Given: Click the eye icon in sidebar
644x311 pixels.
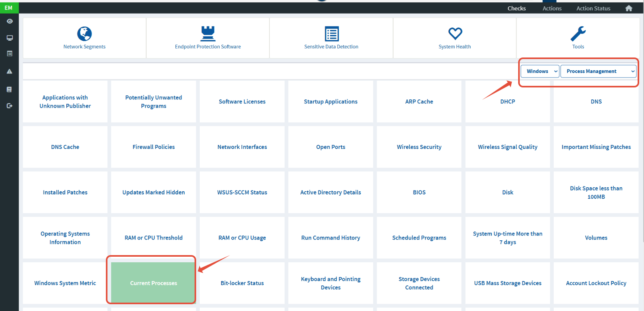Looking at the screenshot, I should pos(10,21).
